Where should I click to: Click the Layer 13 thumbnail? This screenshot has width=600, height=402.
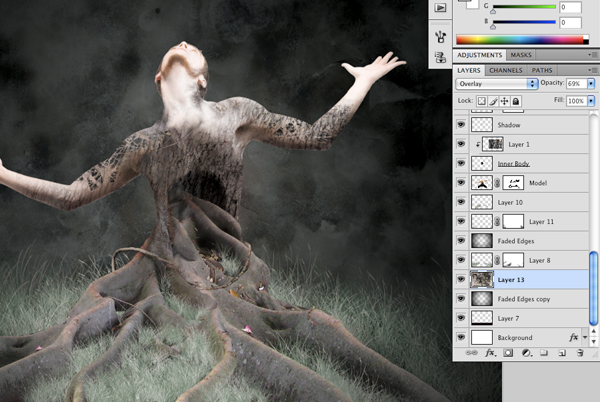coord(482,280)
